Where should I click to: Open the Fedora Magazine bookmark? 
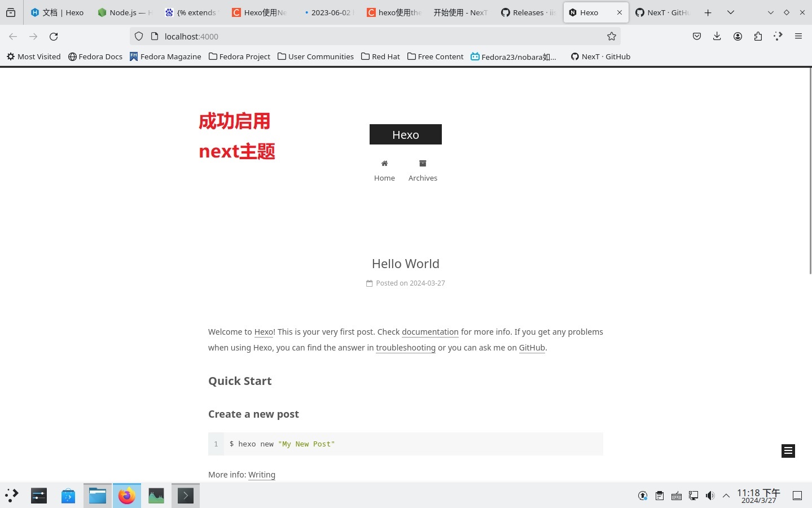pyautogui.click(x=165, y=56)
